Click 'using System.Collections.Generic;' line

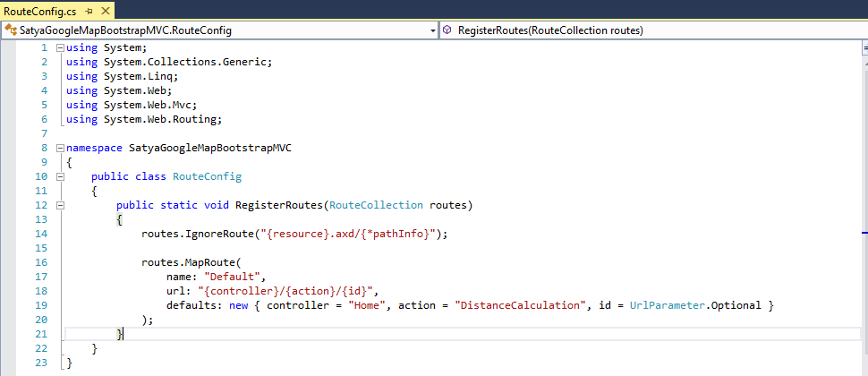tap(169, 62)
